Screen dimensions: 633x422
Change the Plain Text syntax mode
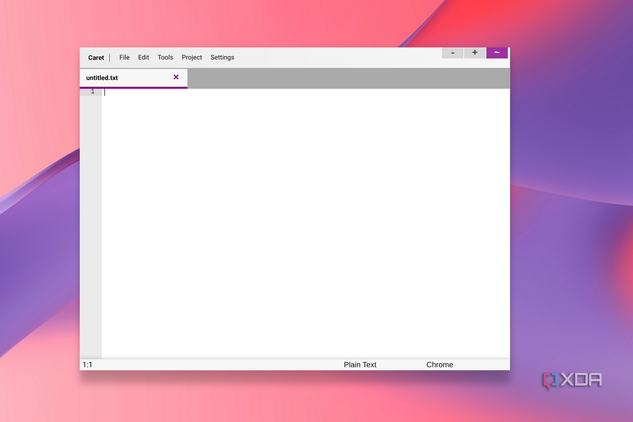point(360,365)
